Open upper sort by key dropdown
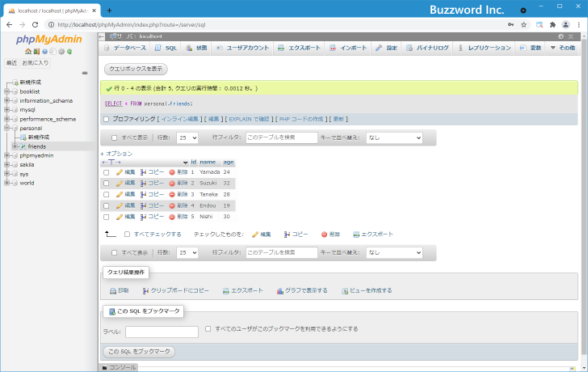This screenshot has width=588, height=372. 394,137
